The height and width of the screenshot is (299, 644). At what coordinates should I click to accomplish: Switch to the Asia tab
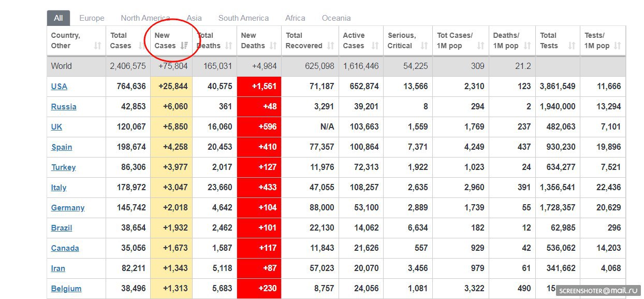pos(194,18)
